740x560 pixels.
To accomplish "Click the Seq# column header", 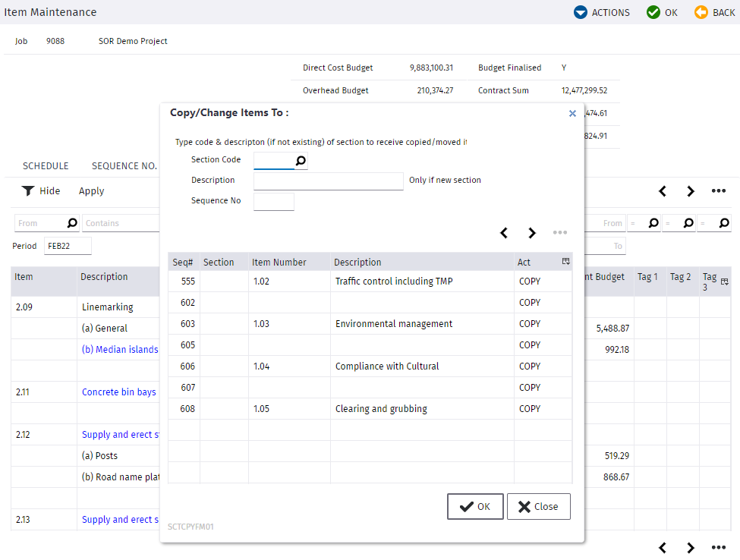I will (183, 263).
